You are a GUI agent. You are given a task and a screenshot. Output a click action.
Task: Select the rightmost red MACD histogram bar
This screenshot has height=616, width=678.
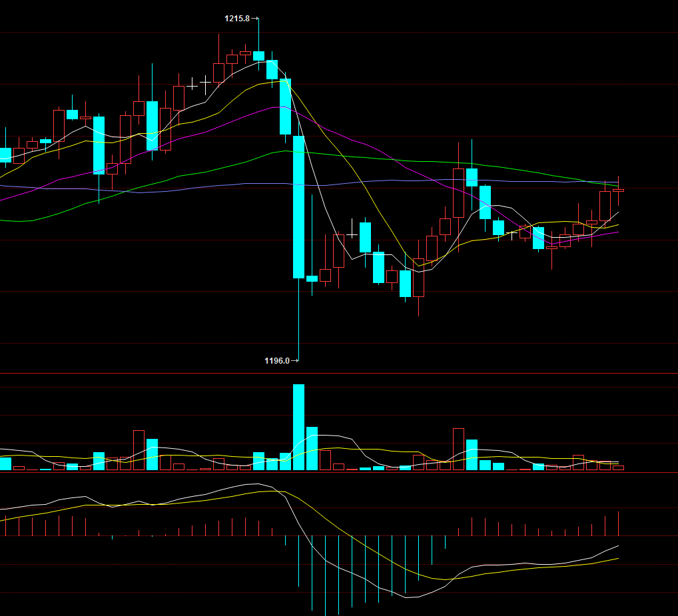click(619, 523)
